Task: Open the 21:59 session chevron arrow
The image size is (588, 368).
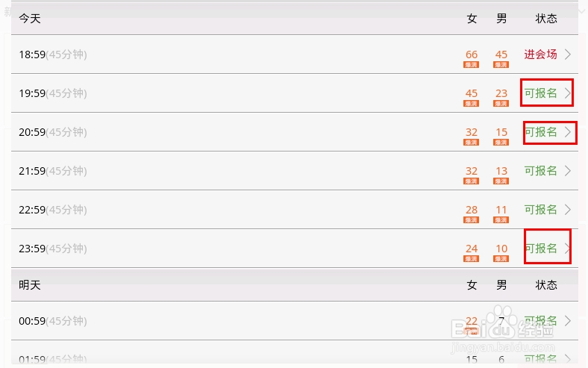Action: 568,171
